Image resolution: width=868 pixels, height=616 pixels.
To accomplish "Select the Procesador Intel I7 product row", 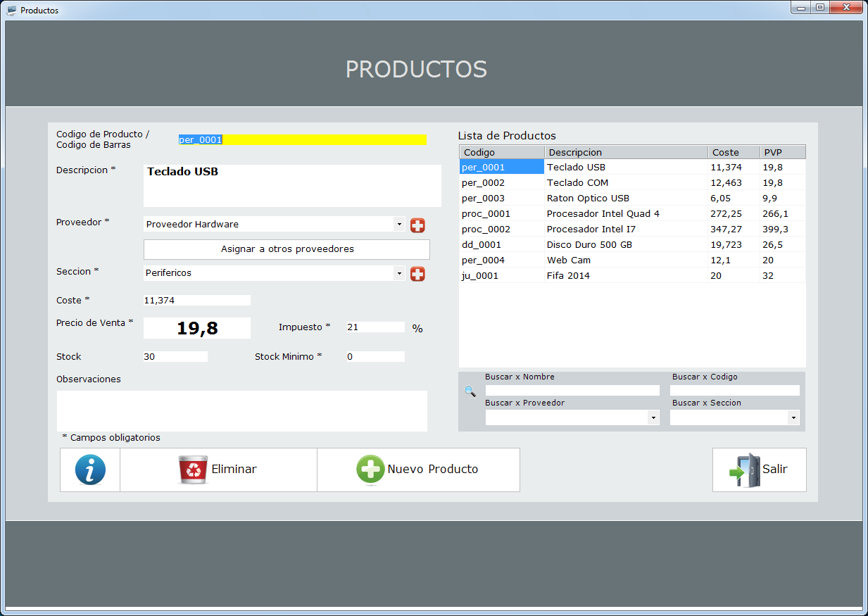I will (x=591, y=230).
